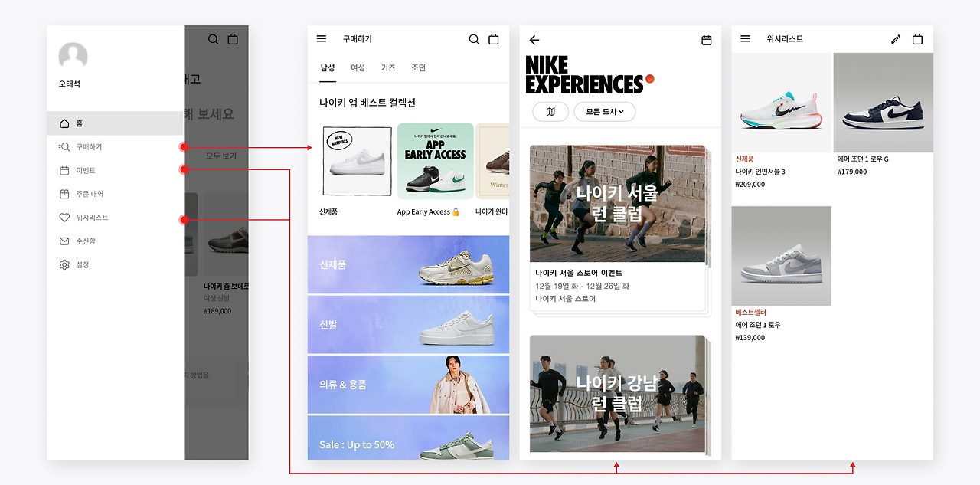Screen dimensions: 980x485
Task: Open hamburger menu on 위시리스트 screen
Action: [746, 38]
